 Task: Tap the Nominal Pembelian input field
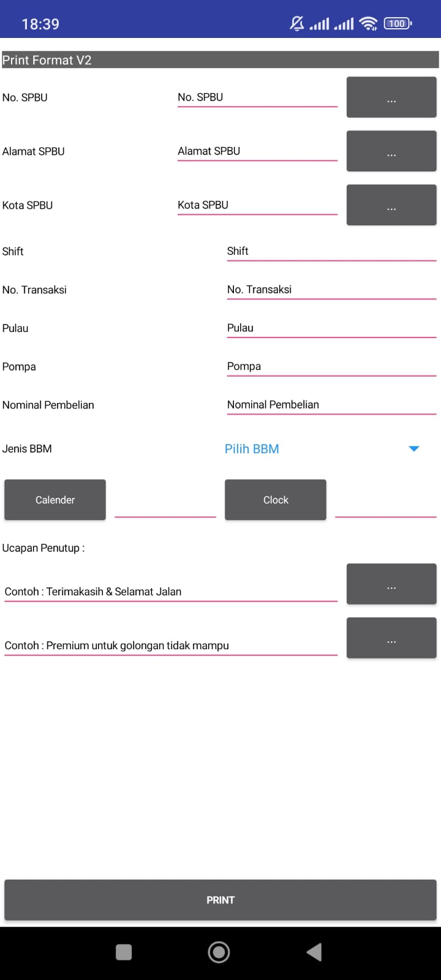pos(331,405)
